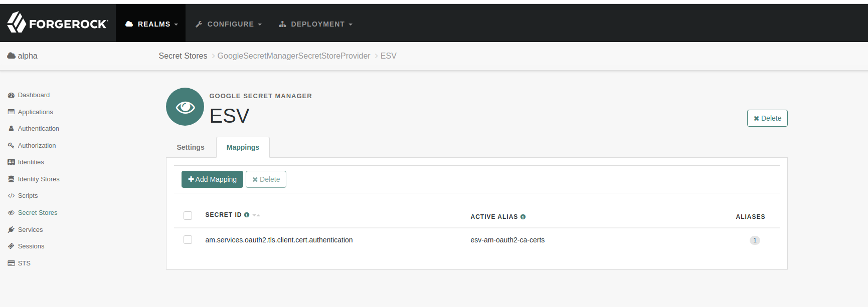Open the Configure dropdown menu
The height and width of the screenshot is (307, 868).
229,24
